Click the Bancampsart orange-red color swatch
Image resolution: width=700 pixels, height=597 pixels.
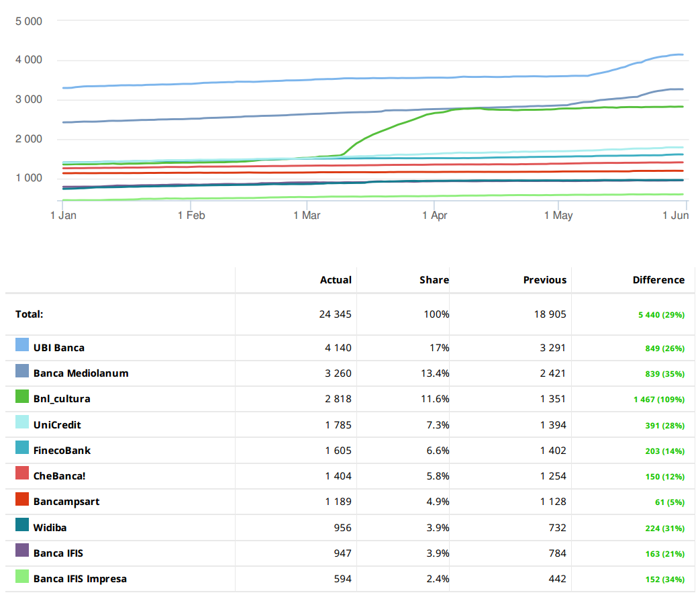click(x=22, y=499)
